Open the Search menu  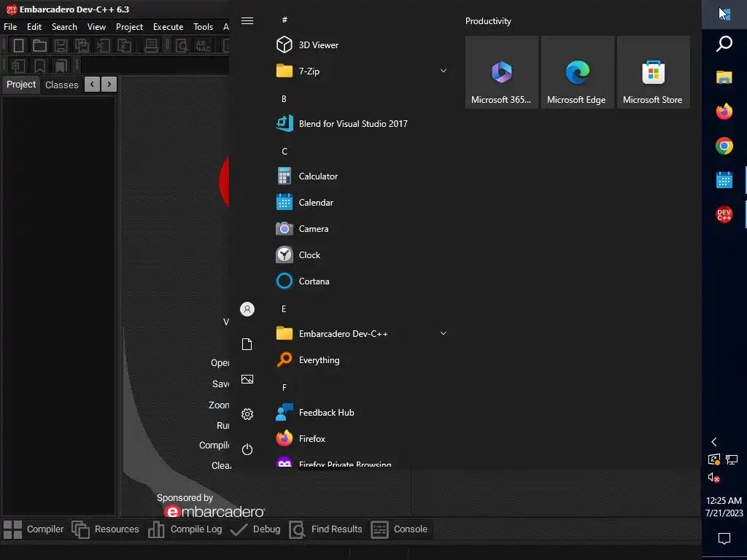[64, 27]
